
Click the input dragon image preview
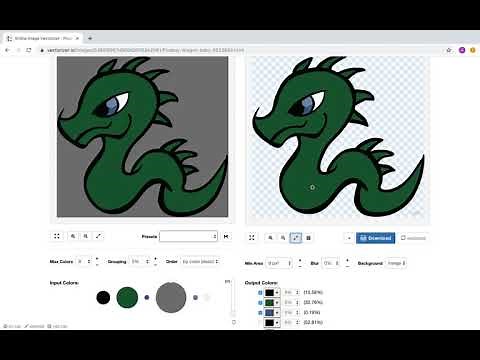pyautogui.click(x=143, y=137)
